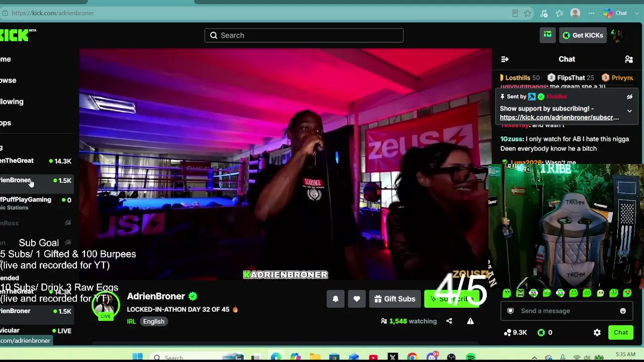Open the green shop icon beside Get KICKs
This screenshot has height=362, width=644.
(x=547, y=35)
